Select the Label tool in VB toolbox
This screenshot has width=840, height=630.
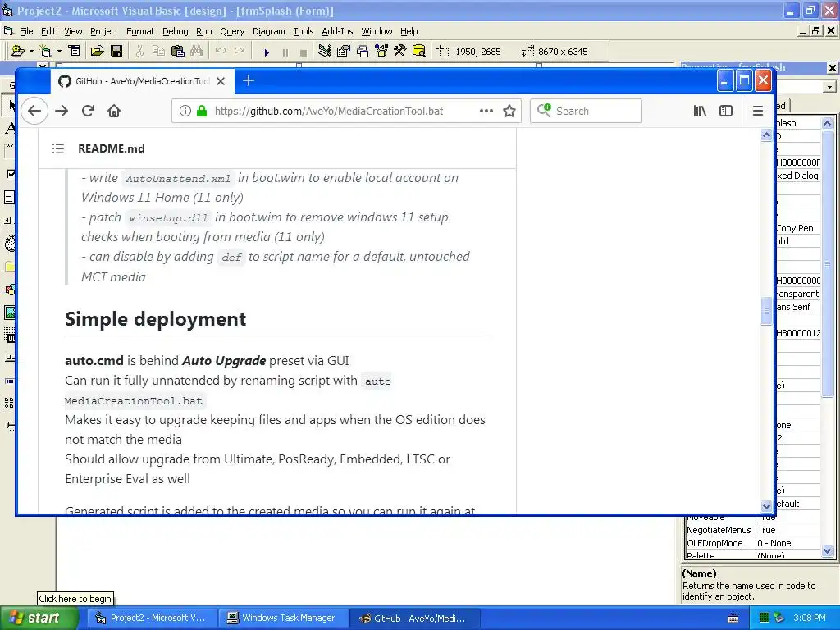pyautogui.click(x=9, y=127)
